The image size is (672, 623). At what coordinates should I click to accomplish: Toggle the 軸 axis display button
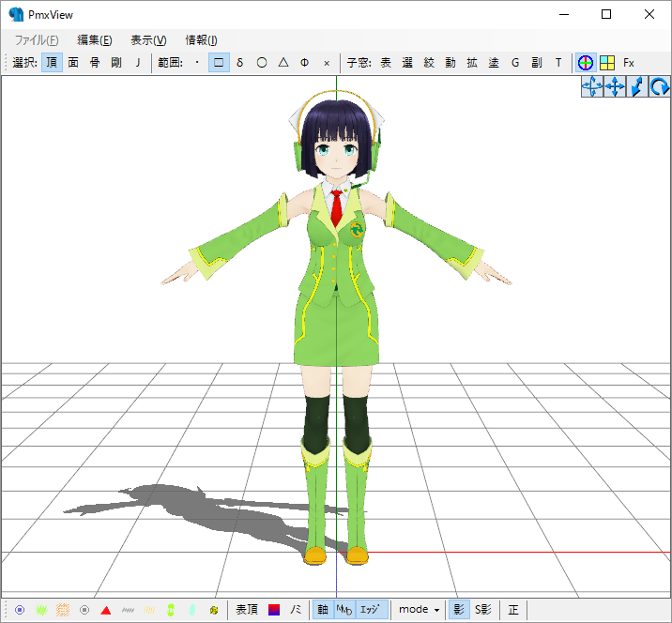pos(322,610)
